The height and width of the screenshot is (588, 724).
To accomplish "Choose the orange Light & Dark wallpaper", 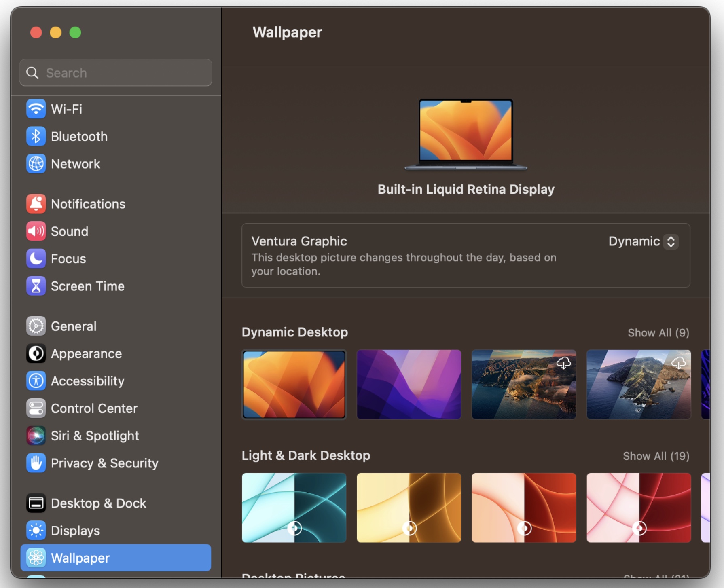I will 524,508.
